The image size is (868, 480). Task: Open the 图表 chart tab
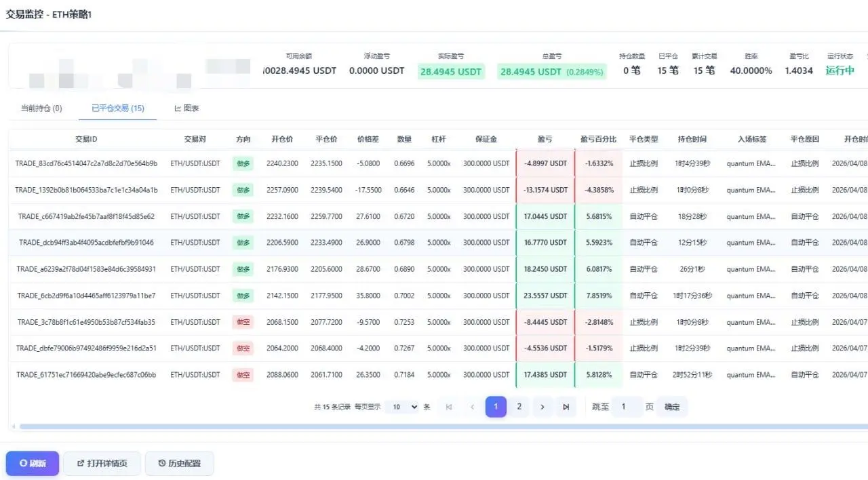pyautogui.click(x=186, y=108)
